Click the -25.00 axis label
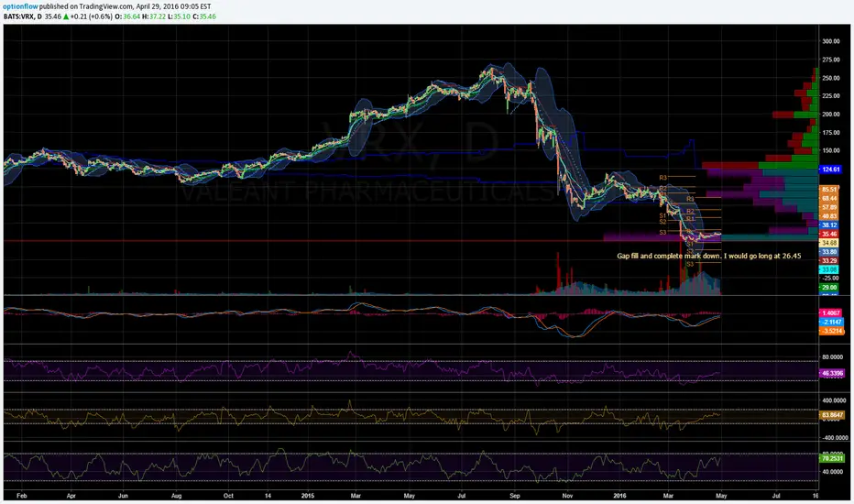The width and height of the screenshot is (854, 504). point(830,279)
